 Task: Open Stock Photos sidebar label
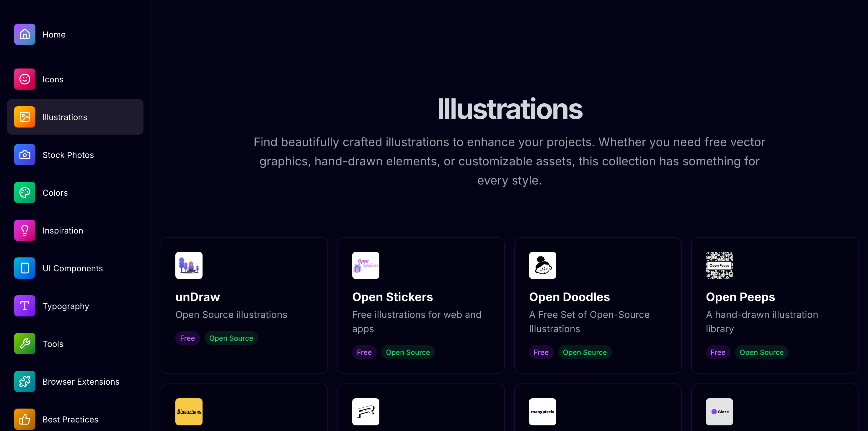[68, 155]
